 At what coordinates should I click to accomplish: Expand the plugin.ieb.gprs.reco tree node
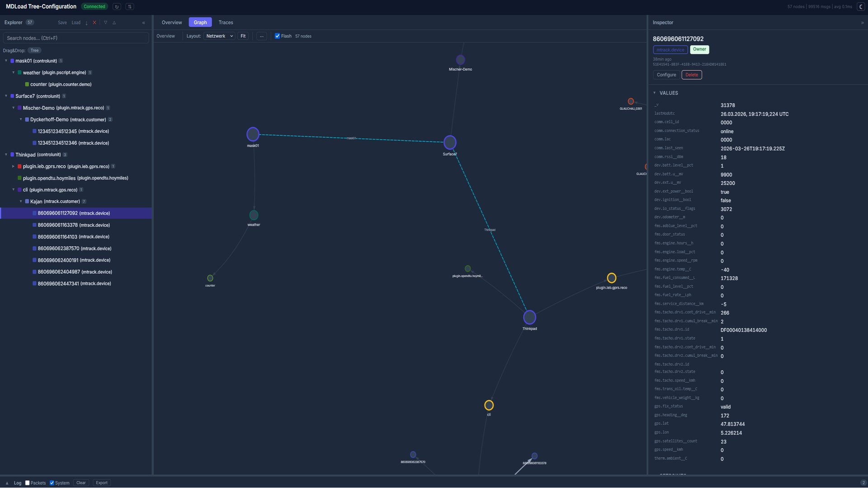(x=14, y=166)
